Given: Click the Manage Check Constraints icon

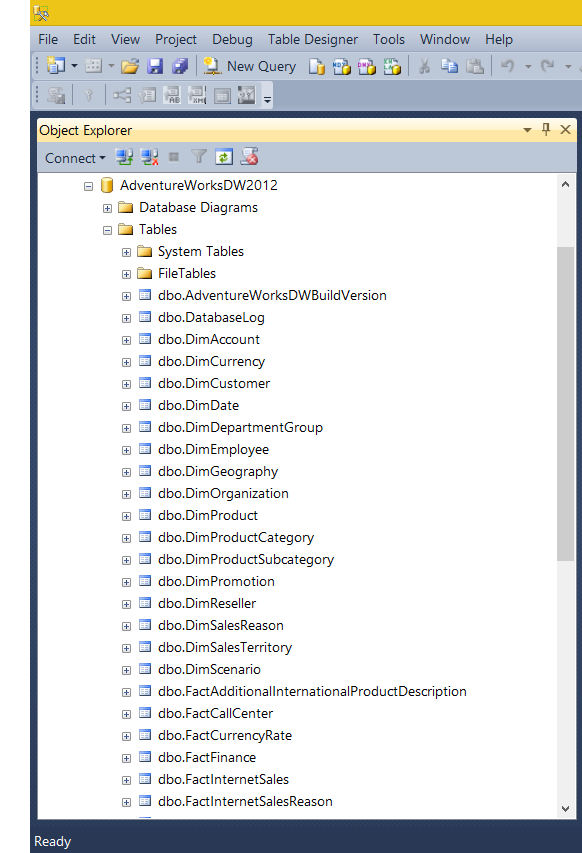Looking at the screenshot, I should click(222, 96).
